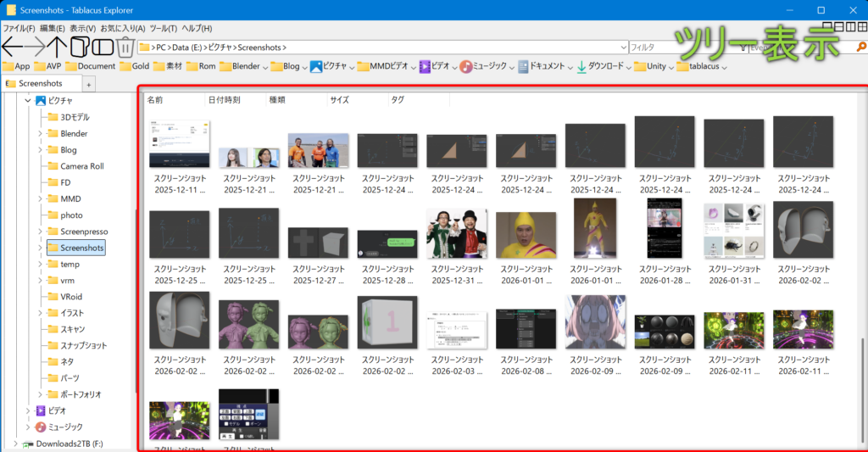Open the chevron dropdown next to Blender bookmark
Screen dimensions: 868x452
(x=265, y=67)
